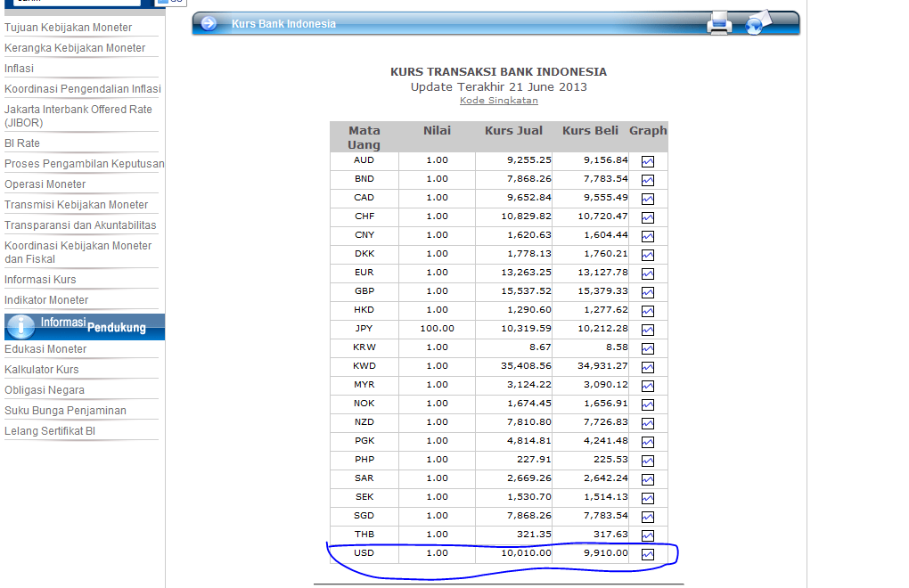The width and height of the screenshot is (909, 588).
Task: Open Transmisi Kebijakan Moneter link
Action: pos(77,205)
